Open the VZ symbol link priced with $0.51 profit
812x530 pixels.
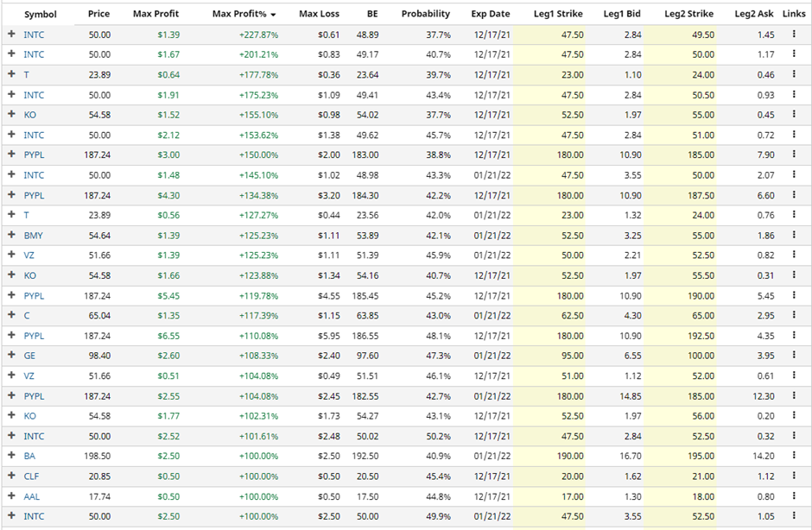pyautogui.click(x=29, y=375)
